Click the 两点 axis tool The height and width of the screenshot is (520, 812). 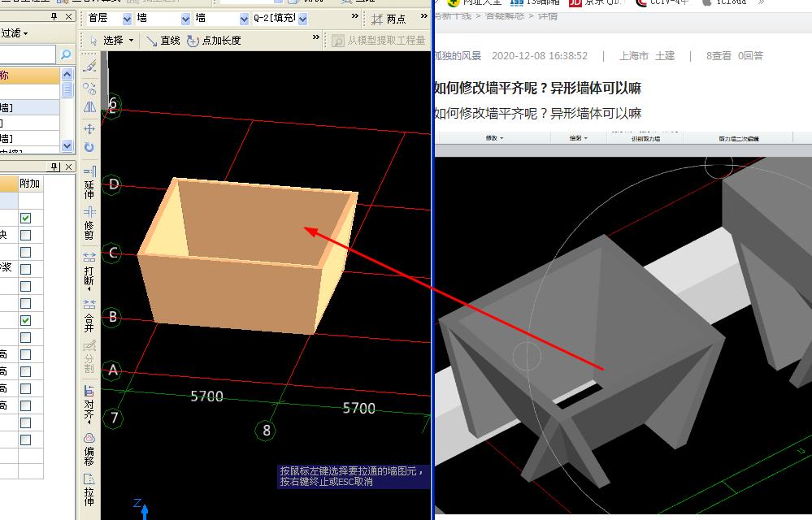[x=389, y=19]
